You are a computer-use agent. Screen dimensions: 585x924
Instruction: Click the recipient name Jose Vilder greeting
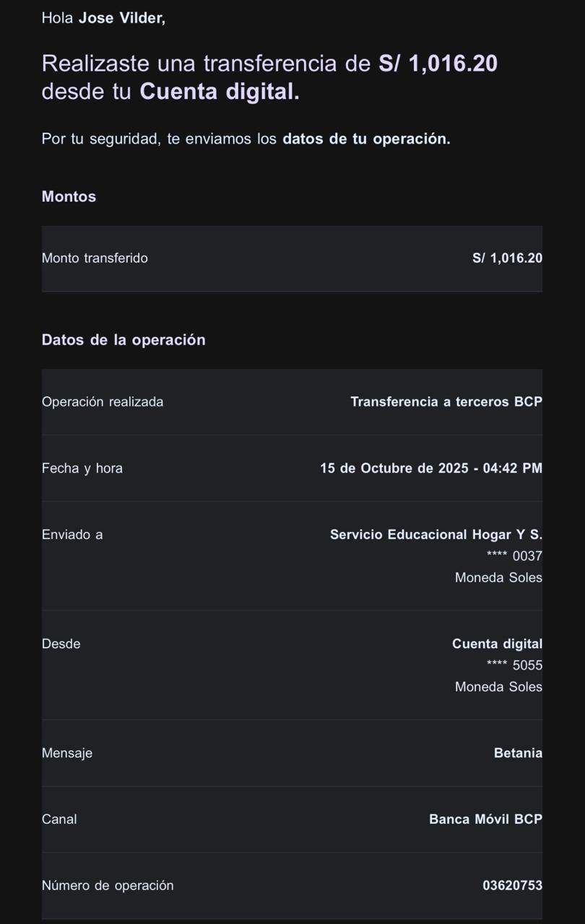point(121,19)
